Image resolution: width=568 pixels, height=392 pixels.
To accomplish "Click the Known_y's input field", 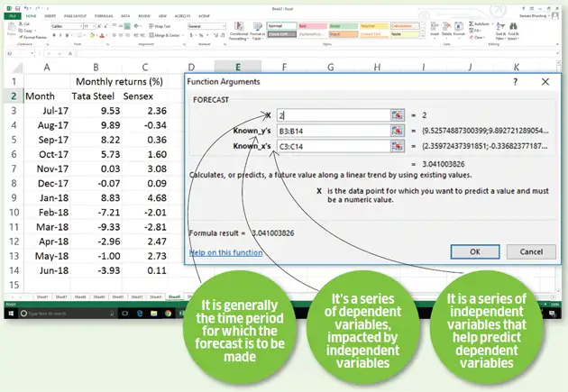I will [x=331, y=131].
